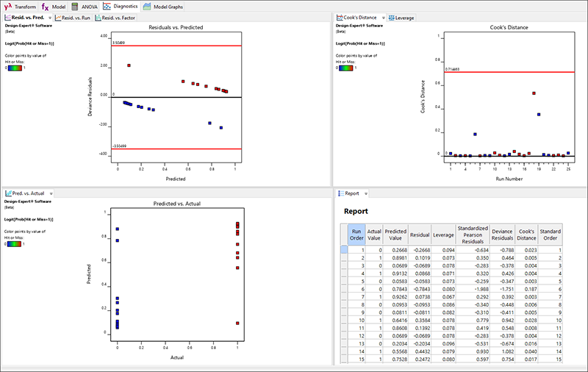This screenshot has height=372, width=588.
Task: Click the Model Graphs surface icon
Action: click(148, 6)
